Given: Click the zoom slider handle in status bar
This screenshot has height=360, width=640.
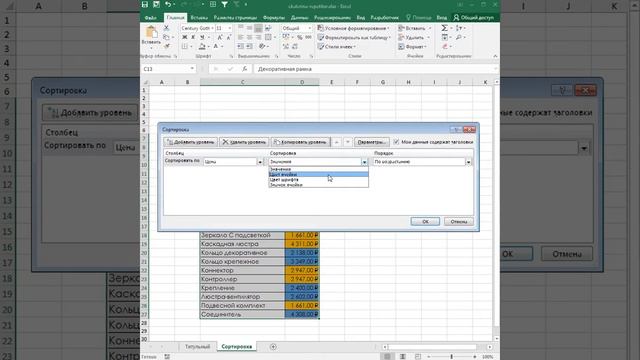Looking at the screenshot, I should (451, 356).
